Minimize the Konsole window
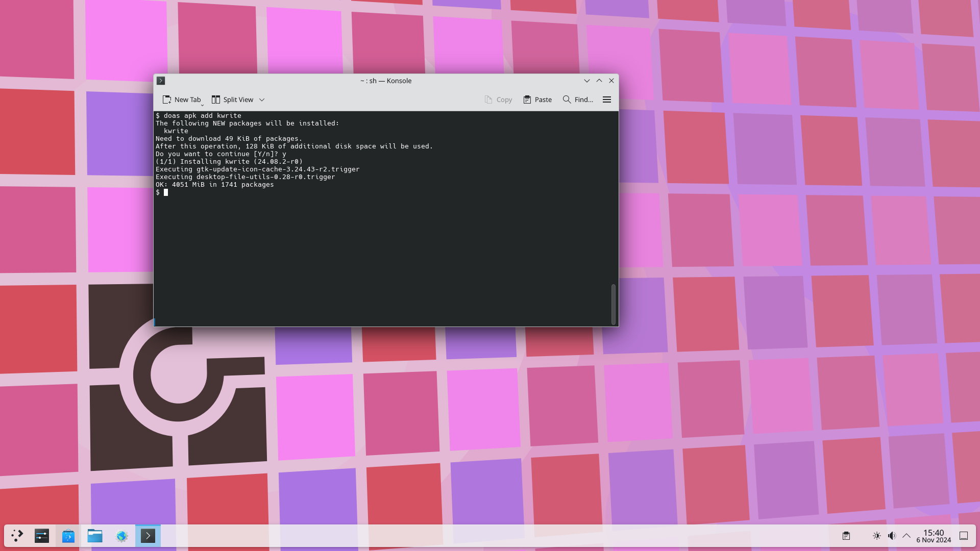 [587, 81]
